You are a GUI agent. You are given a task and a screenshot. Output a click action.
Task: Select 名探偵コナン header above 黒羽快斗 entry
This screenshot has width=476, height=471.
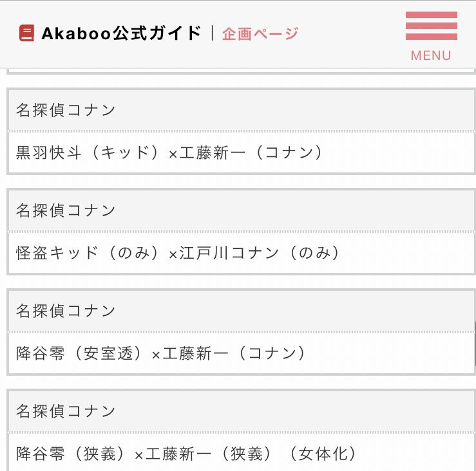coord(66,110)
